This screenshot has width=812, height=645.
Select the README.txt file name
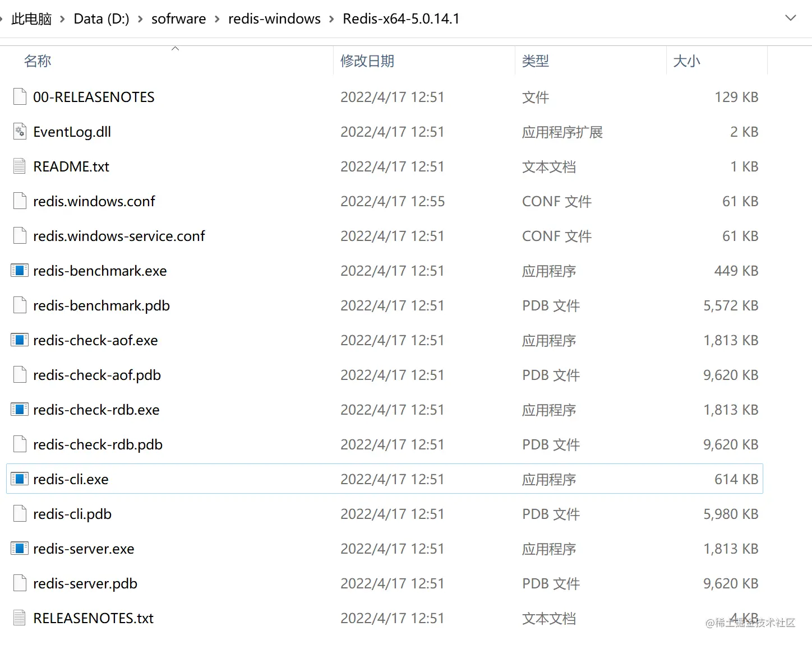pos(71,166)
